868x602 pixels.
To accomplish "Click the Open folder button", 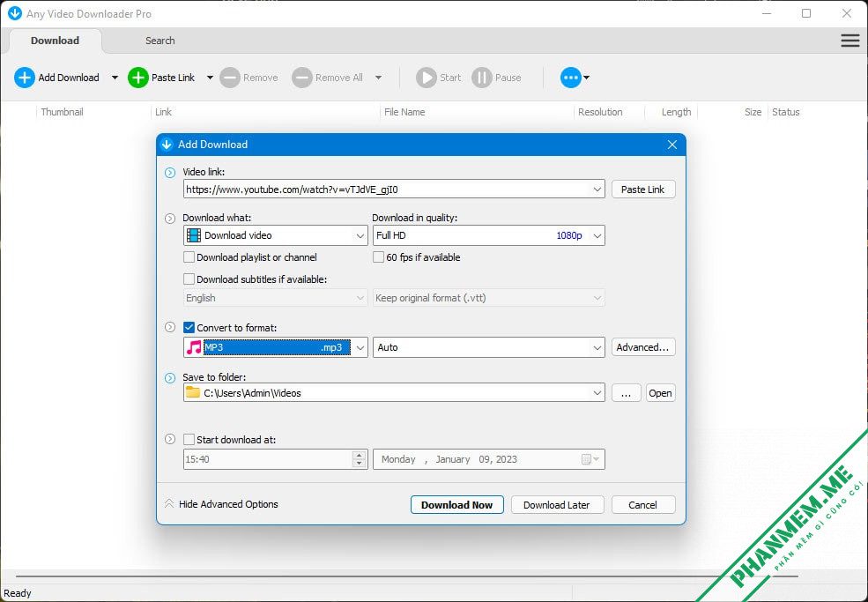I will 660,393.
